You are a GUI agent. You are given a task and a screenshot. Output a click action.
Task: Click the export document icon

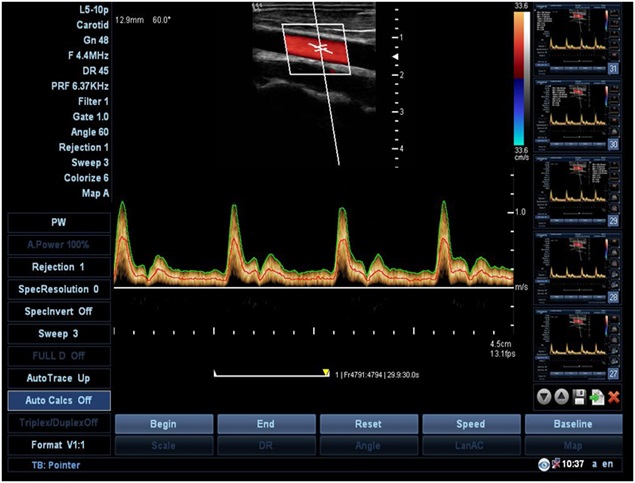pyautogui.click(x=597, y=397)
